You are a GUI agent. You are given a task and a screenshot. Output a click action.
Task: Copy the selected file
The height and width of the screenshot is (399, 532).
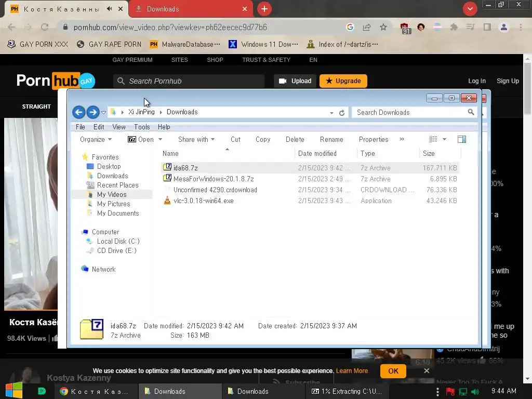[x=263, y=139]
